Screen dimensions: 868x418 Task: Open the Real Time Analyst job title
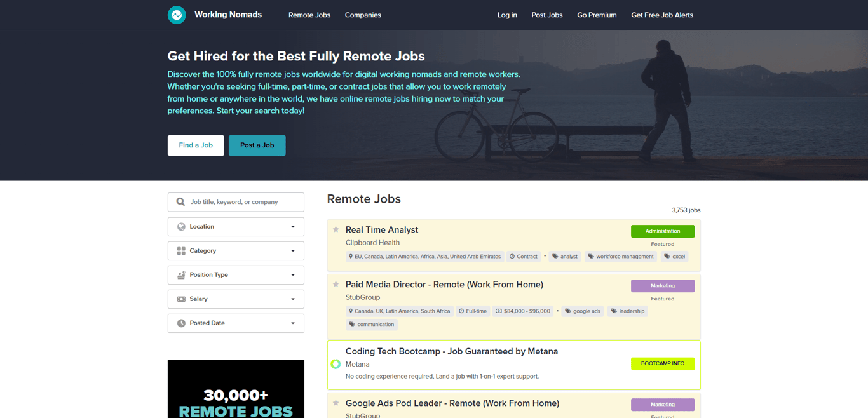tap(382, 230)
